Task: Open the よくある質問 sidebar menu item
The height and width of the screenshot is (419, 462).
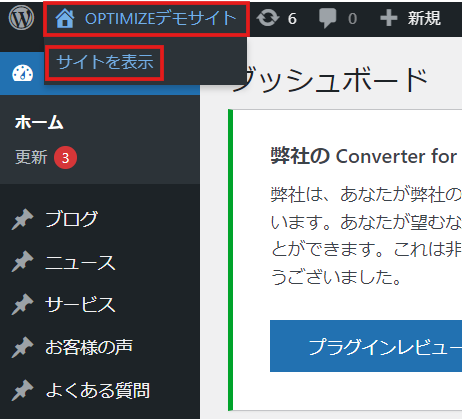Action: pos(98,390)
